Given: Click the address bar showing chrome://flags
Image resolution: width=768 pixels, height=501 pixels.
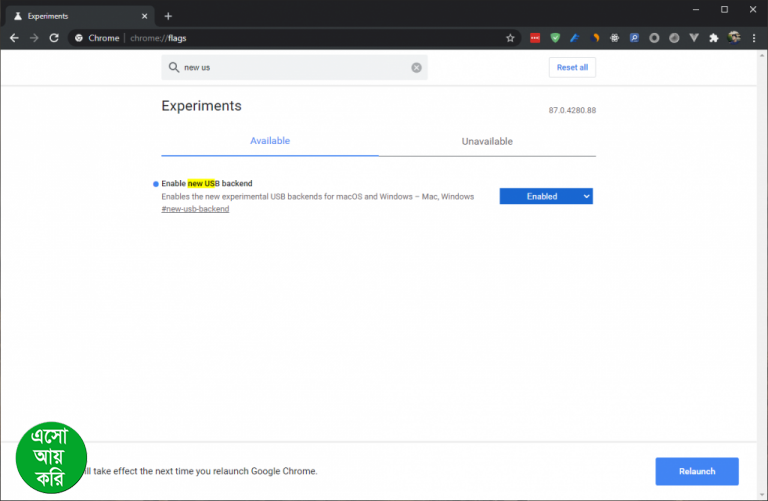Looking at the screenshot, I should [300, 38].
